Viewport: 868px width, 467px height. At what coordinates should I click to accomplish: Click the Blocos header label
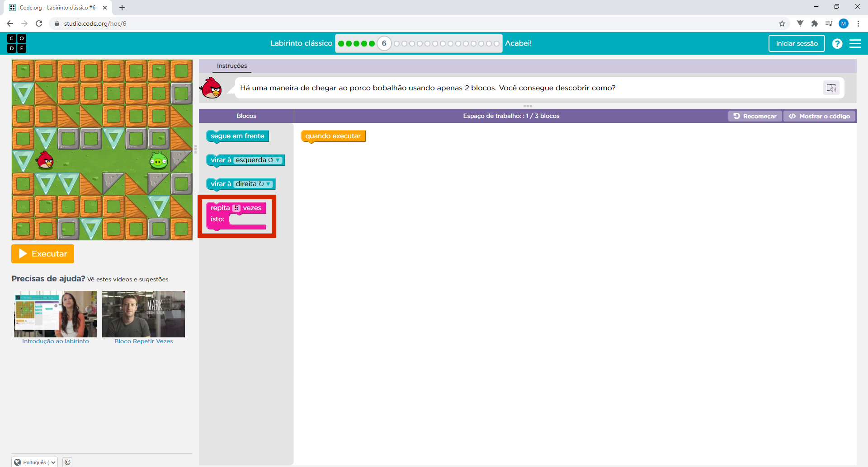point(246,116)
